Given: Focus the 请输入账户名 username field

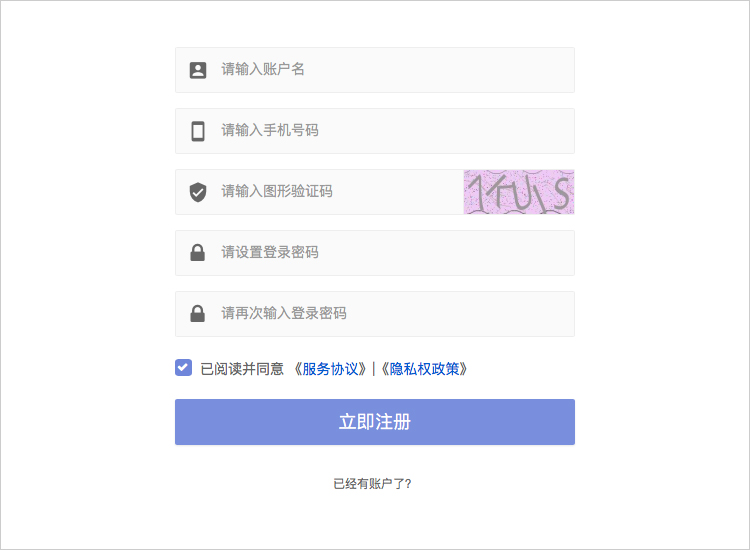Looking at the screenshot, I should tap(375, 70).
